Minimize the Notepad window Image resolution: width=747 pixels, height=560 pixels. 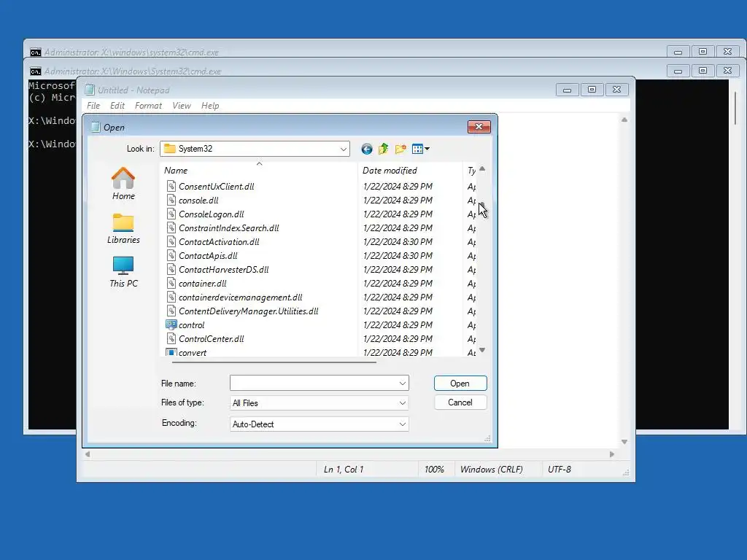tap(567, 90)
